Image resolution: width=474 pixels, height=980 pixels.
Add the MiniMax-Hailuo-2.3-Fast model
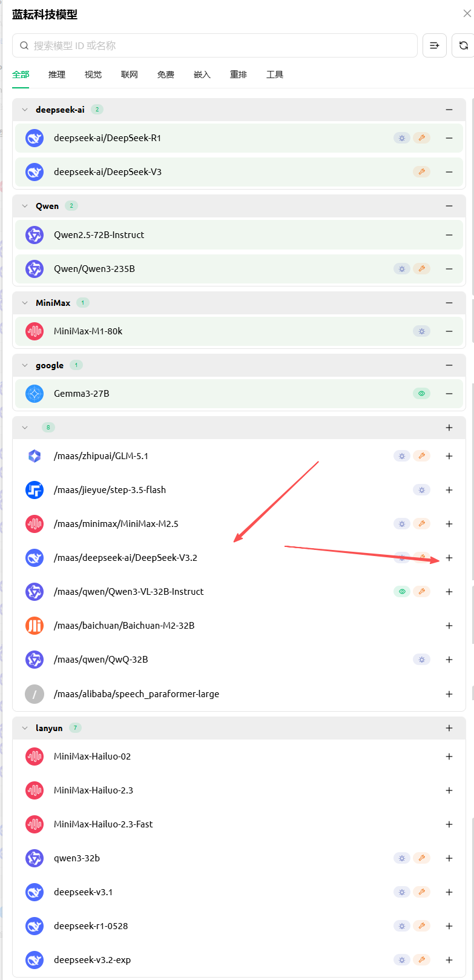(x=449, y=824)
